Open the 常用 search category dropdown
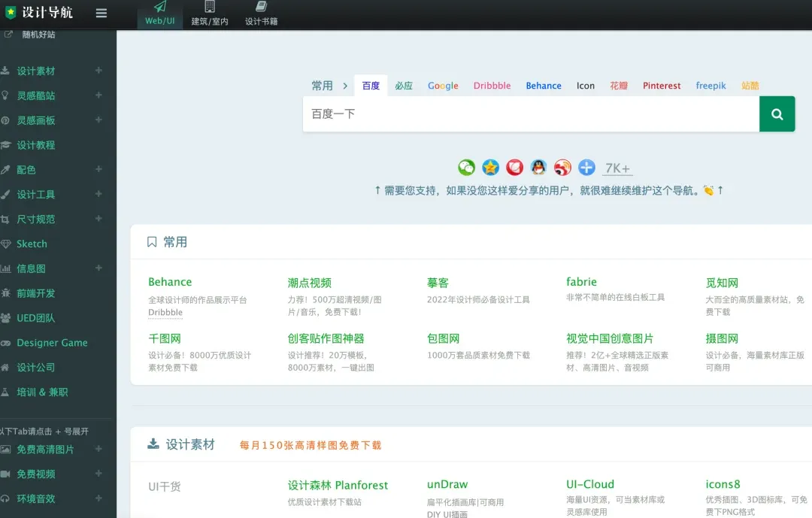The image size is (812, 518). pos(329,86)
